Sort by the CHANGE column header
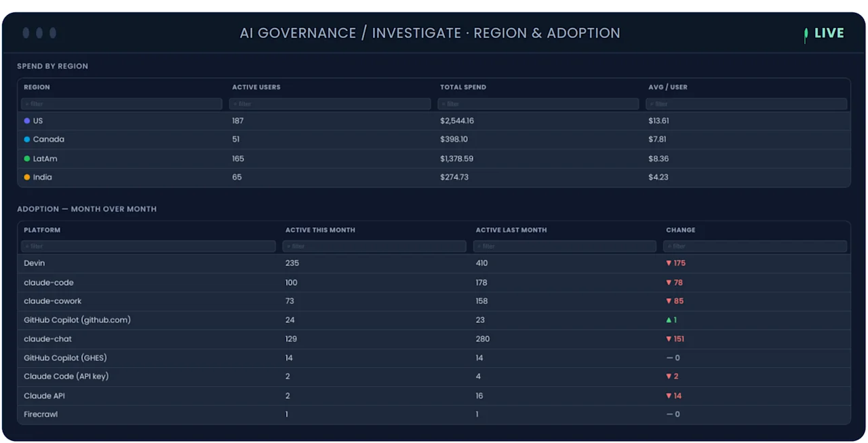Image resolution: width=868 pixels, height=443 pixels. coord(680,230)
